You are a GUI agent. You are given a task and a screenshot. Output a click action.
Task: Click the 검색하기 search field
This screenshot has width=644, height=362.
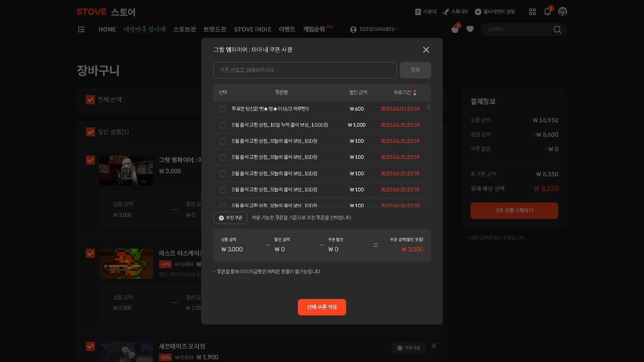(x=517, y=29)
